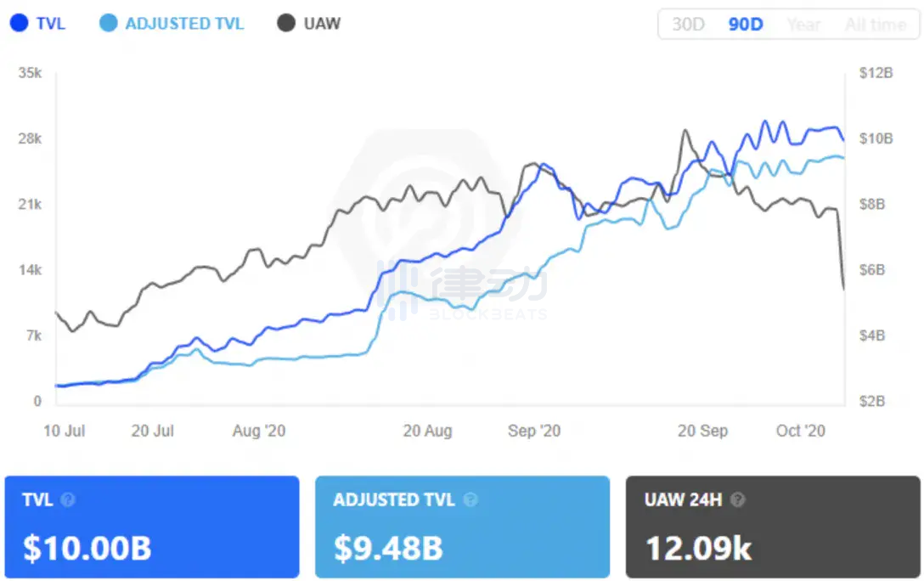
Task: Click the Adjusted TVL help icon
Action: click(470, 500)
